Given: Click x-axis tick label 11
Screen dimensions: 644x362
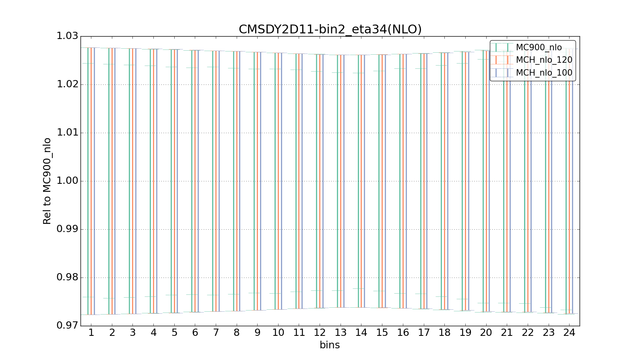Looking at the screenshot, I should 299,333.
